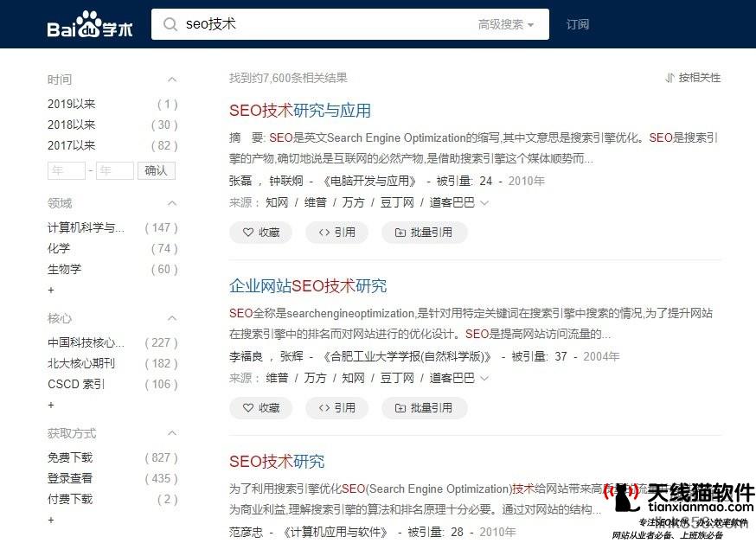Open author 钟联炯 link
This screenshot has width=756, height=543.
click(x=286, y=182)
